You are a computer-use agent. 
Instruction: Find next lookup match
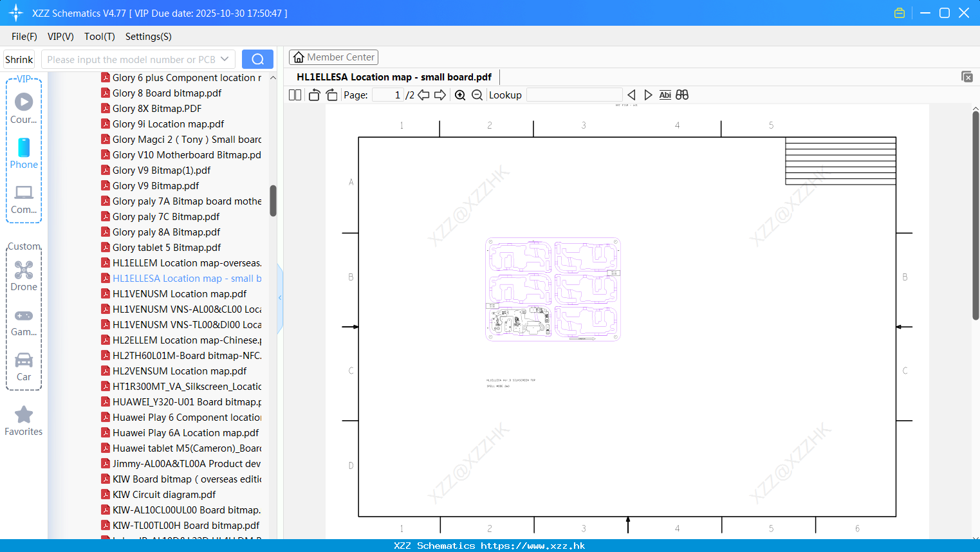648,95
